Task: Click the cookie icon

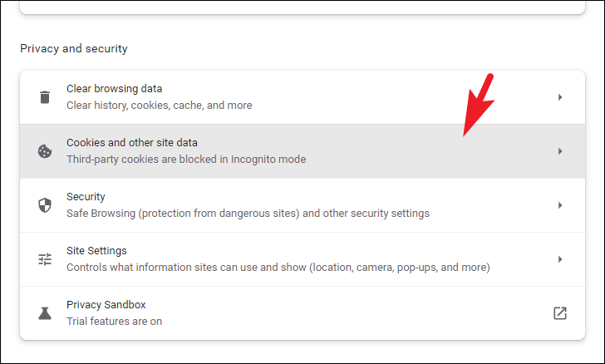Action: 45,151
